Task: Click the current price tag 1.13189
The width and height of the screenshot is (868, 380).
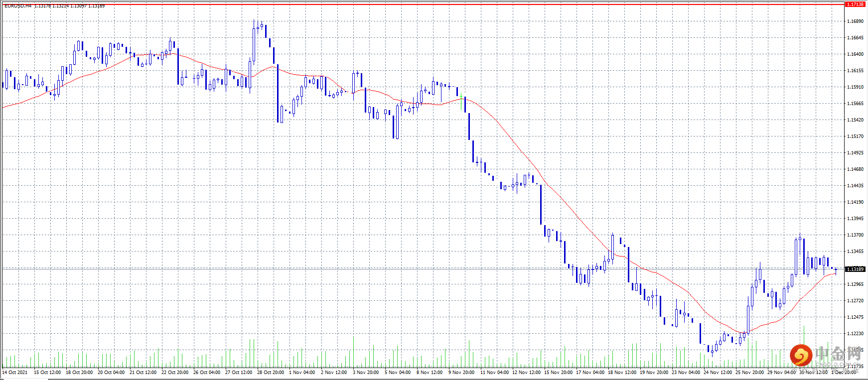Action: tap(856, 269)
